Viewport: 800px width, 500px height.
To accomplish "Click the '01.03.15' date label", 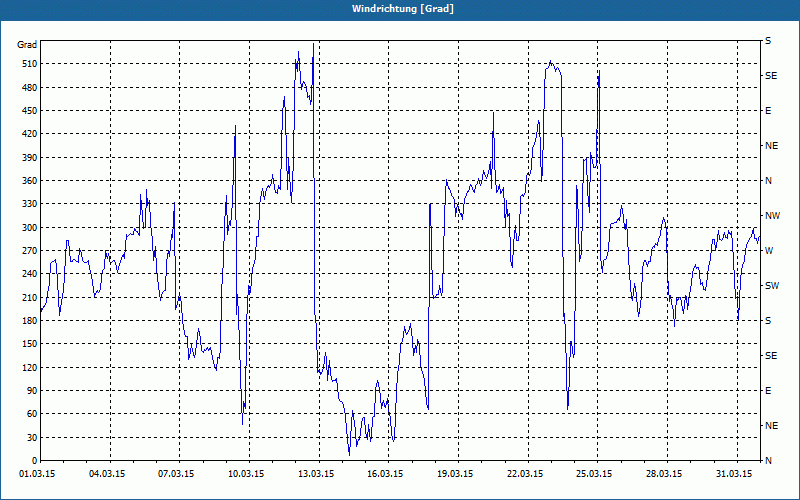I will point(38,474).
